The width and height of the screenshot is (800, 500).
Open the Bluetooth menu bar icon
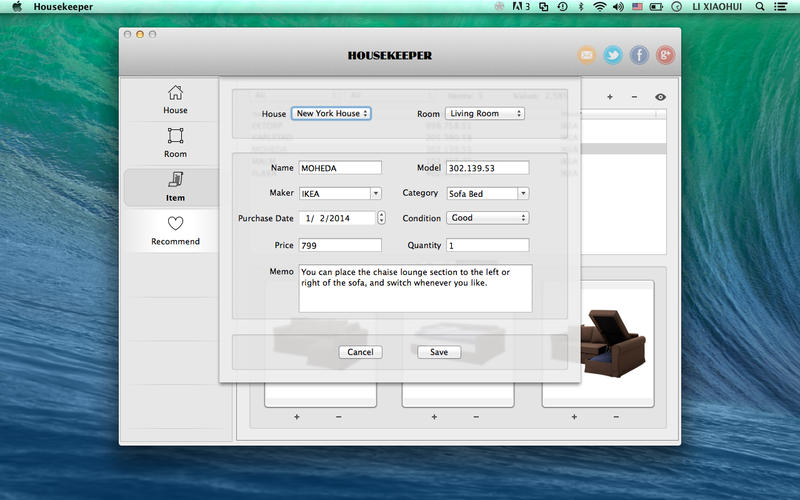[581, 7]
